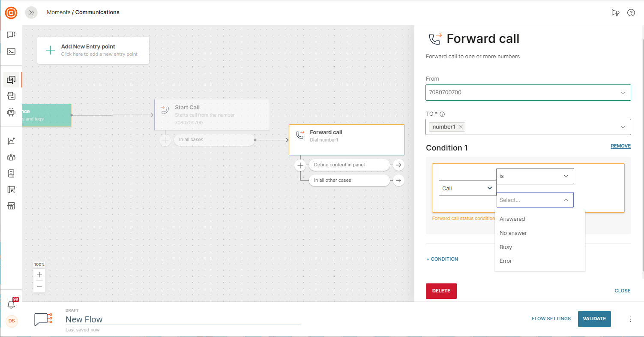This screenshot has width=644, height=337.
Task: Choose No answer from the list
Action: coord(513,233)
